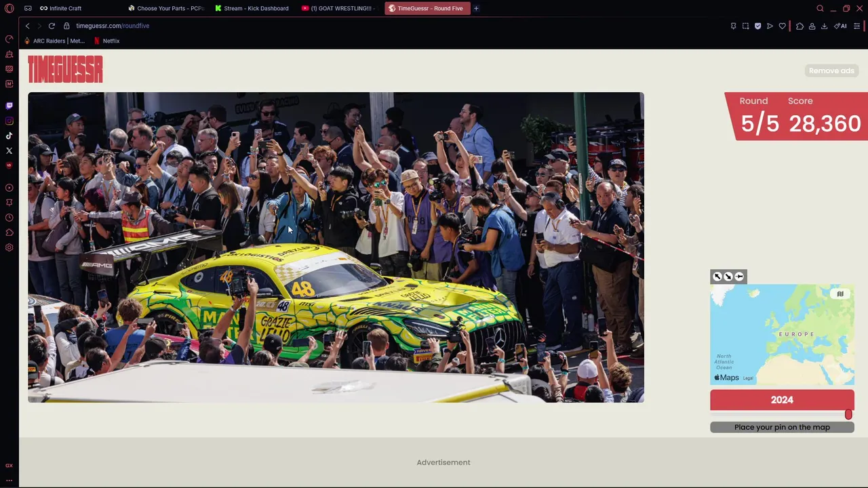Screen dimensions: 868x488
Task: Toggle the ad blocker shield icon
Action: [x=757, y=26]
